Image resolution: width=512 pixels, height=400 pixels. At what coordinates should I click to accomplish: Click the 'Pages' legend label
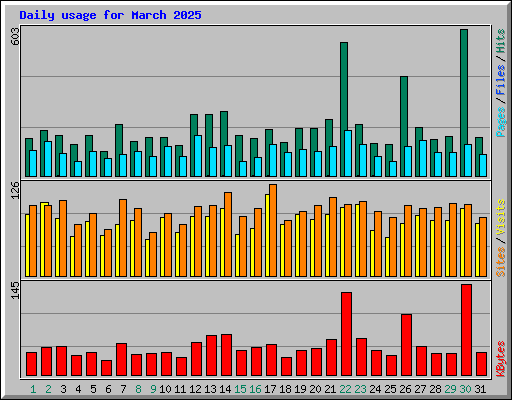click(500, 122)
